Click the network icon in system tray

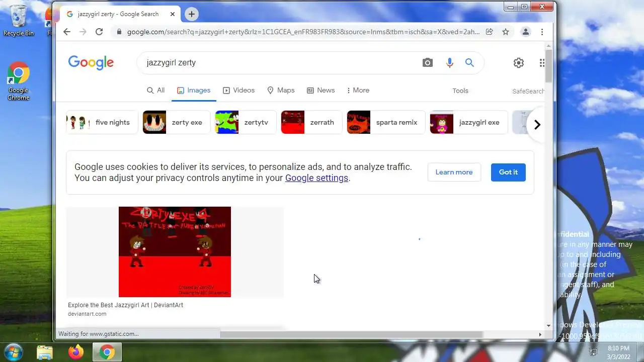593,352
